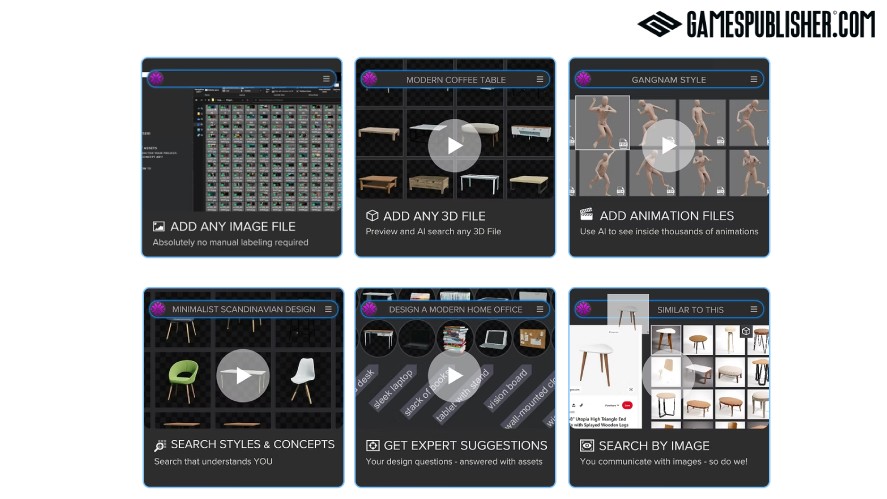Click the 'Search Styles & Concepts' heading
The height and width of the screenshot is (499, 887).
pos(252,445)
